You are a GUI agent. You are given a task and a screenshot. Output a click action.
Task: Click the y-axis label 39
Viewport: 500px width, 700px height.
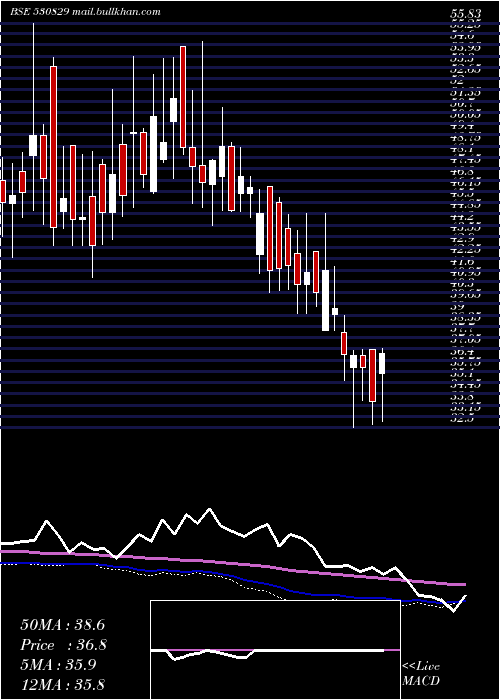457,307
